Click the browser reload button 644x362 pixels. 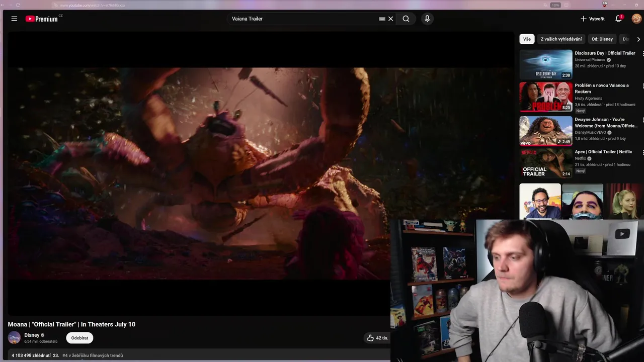(18, 5)
